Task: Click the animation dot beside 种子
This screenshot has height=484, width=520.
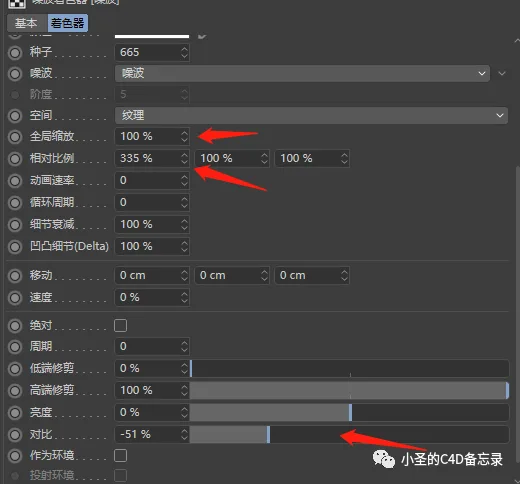Action: [x=15, y=53]
